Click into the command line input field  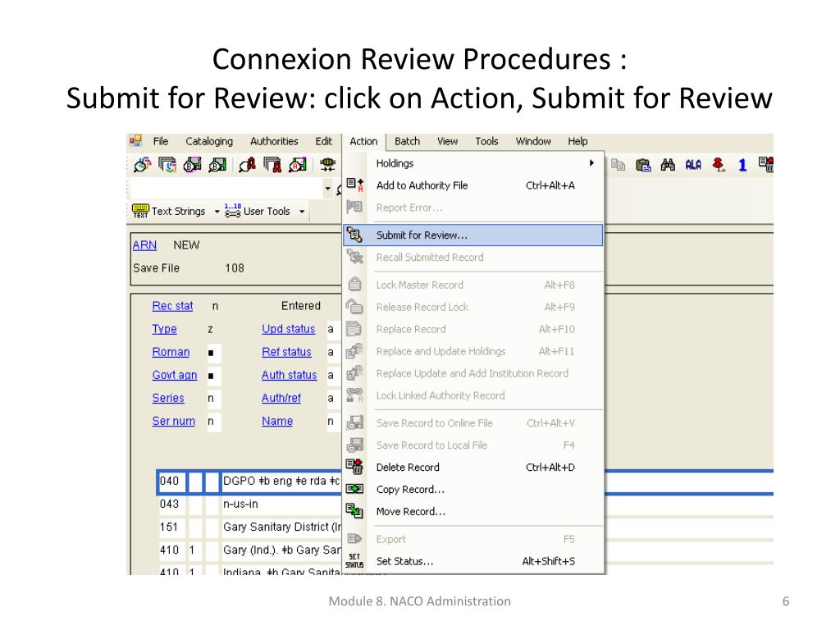[227, 189]
